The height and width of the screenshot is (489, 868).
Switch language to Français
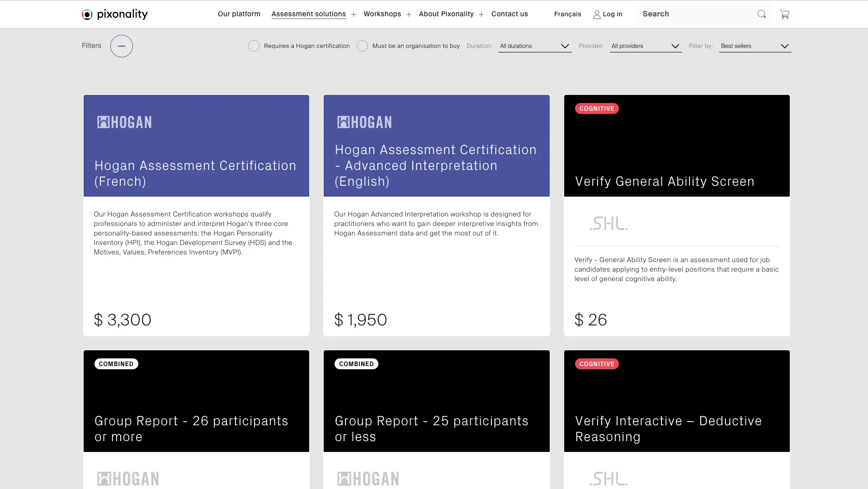pos(567,14)
